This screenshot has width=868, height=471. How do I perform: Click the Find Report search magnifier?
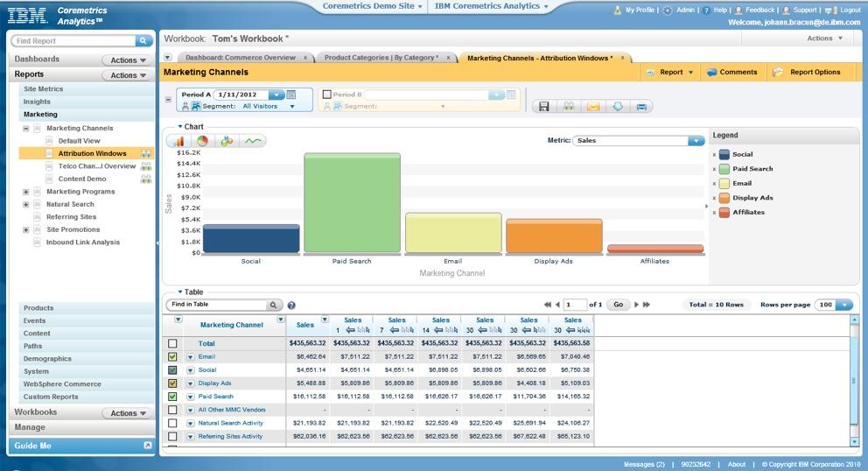[143, 41]
